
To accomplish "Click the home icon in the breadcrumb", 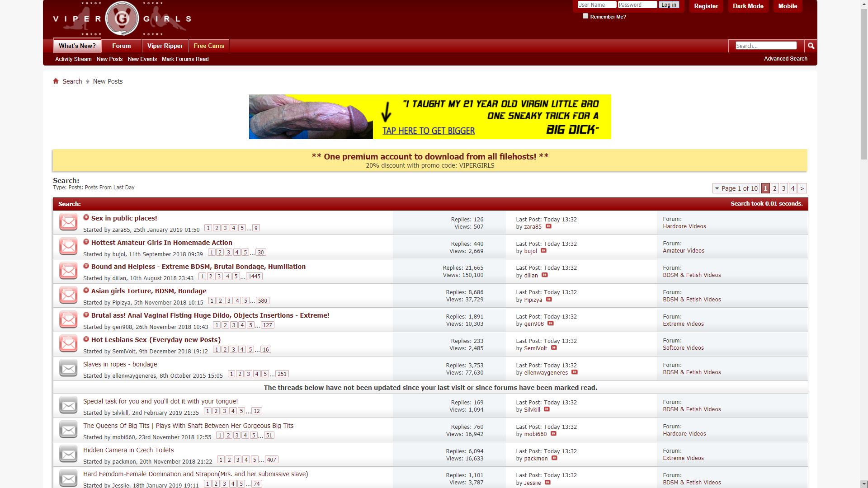I will pos(56,81).
